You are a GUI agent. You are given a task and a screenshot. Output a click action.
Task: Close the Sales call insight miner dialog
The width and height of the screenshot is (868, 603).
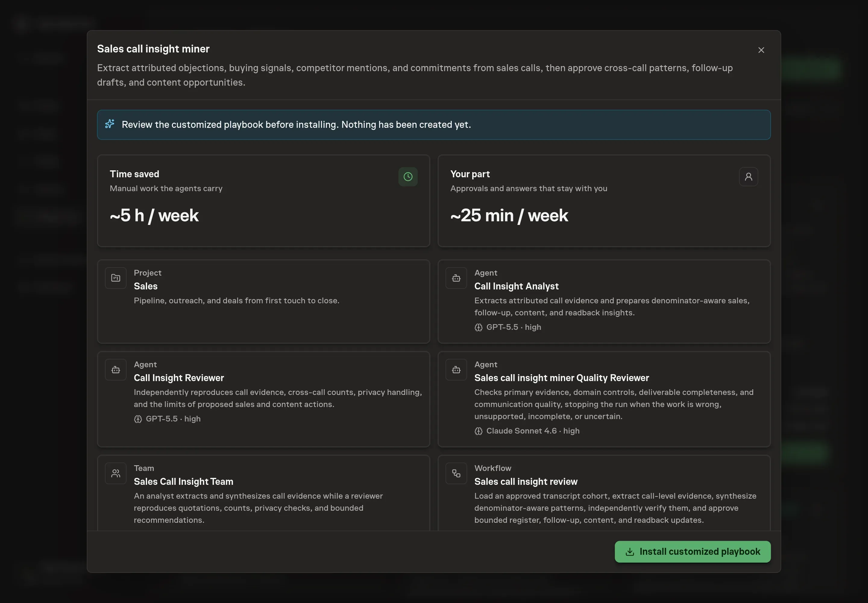click(761, 50)
